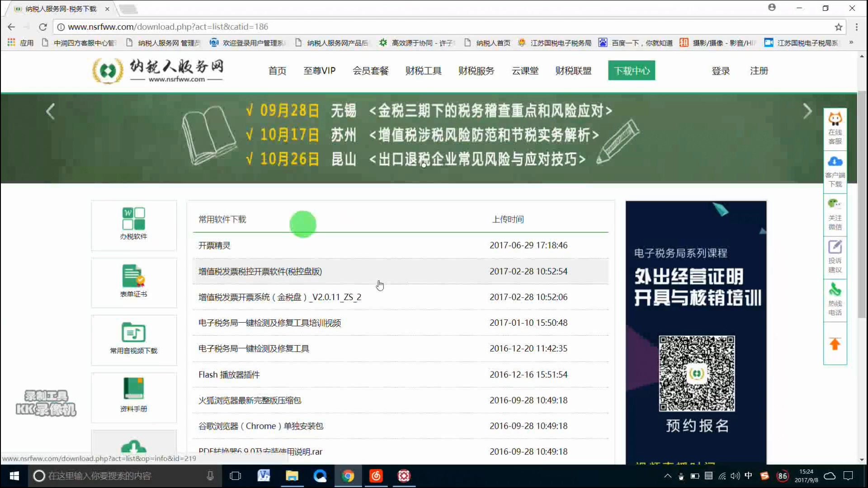Open Chrome's three-dot menu
868x488 pixels.
[856, 27]
